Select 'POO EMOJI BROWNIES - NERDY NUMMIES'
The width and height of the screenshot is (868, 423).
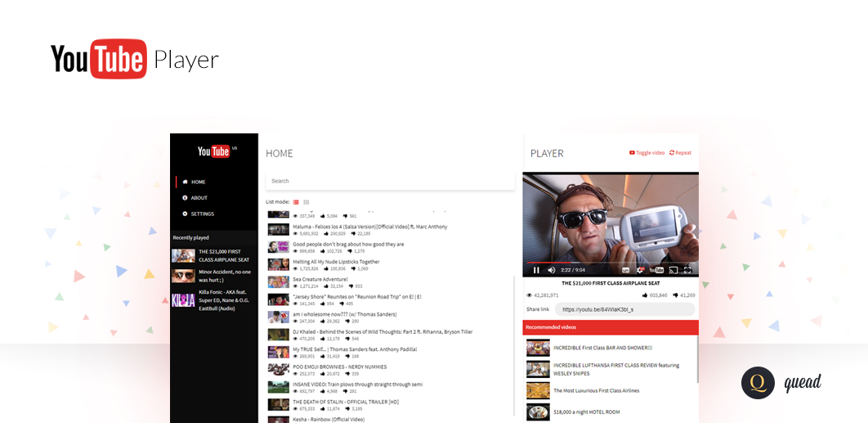(339, 367)
